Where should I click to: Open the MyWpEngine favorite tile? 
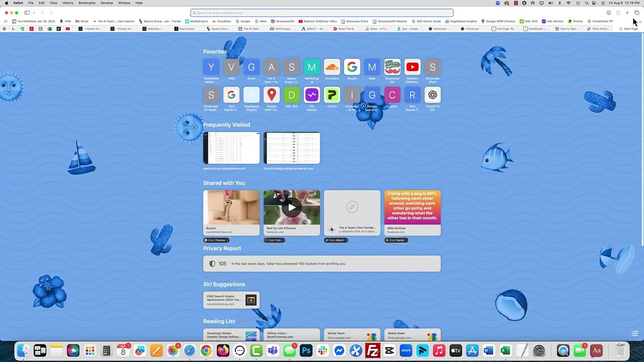(311, 67)
